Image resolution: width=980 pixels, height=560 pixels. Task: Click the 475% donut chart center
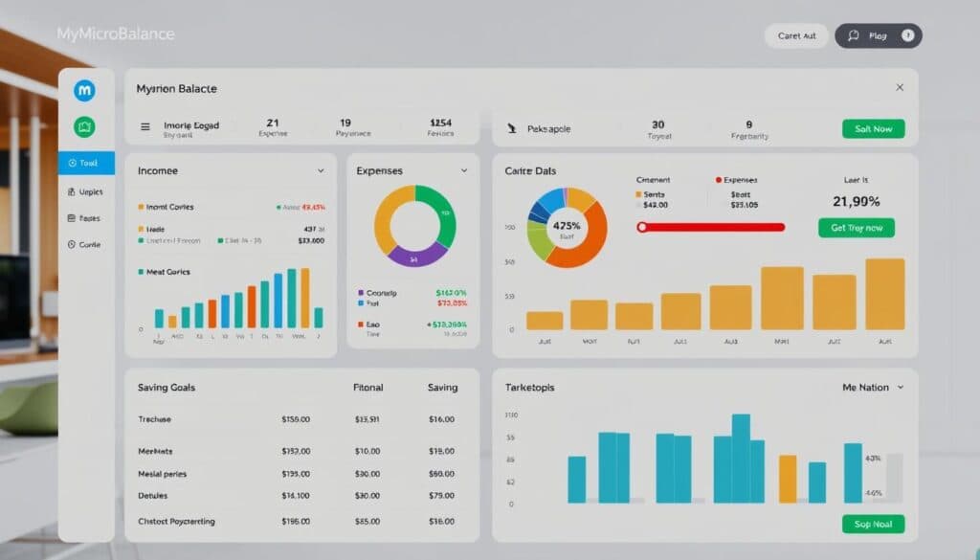point(567,228)
